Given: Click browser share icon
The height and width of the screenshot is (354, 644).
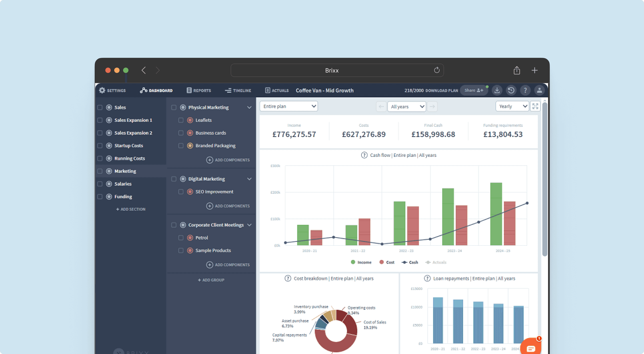Looking at the screenshot, I should coord(517,70).
